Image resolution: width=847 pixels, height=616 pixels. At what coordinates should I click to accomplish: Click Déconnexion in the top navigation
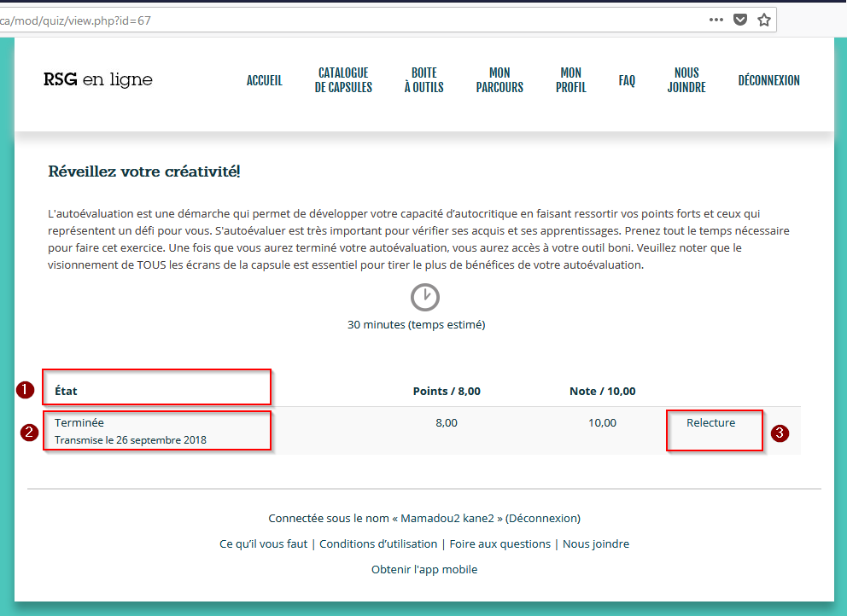point(768,81)
